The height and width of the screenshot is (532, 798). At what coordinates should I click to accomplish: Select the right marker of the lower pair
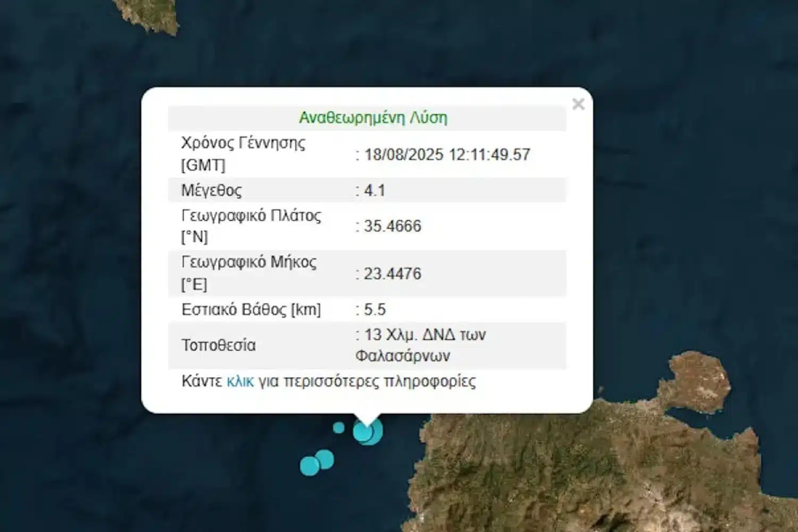click(x=325, y=458)
